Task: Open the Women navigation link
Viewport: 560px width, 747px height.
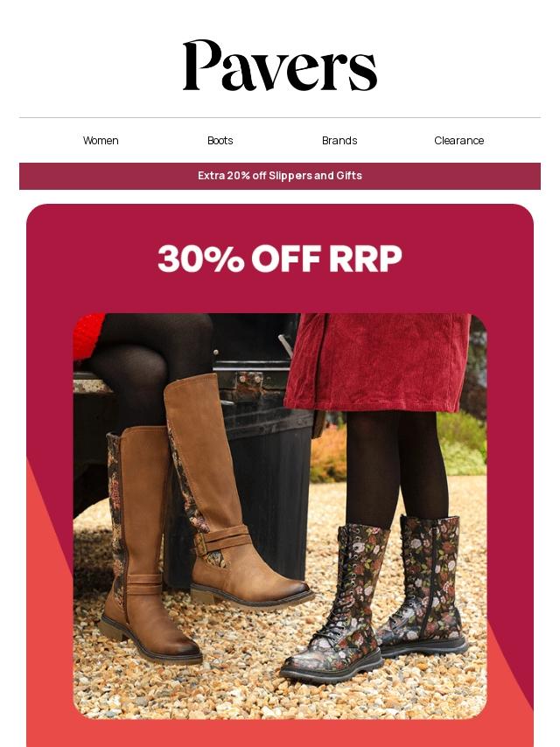Action: coord(101,141)
